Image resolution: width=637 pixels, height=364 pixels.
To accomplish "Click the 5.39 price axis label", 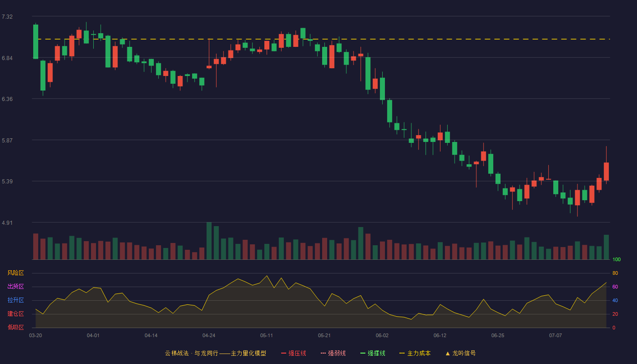I will tap(7, 182).
